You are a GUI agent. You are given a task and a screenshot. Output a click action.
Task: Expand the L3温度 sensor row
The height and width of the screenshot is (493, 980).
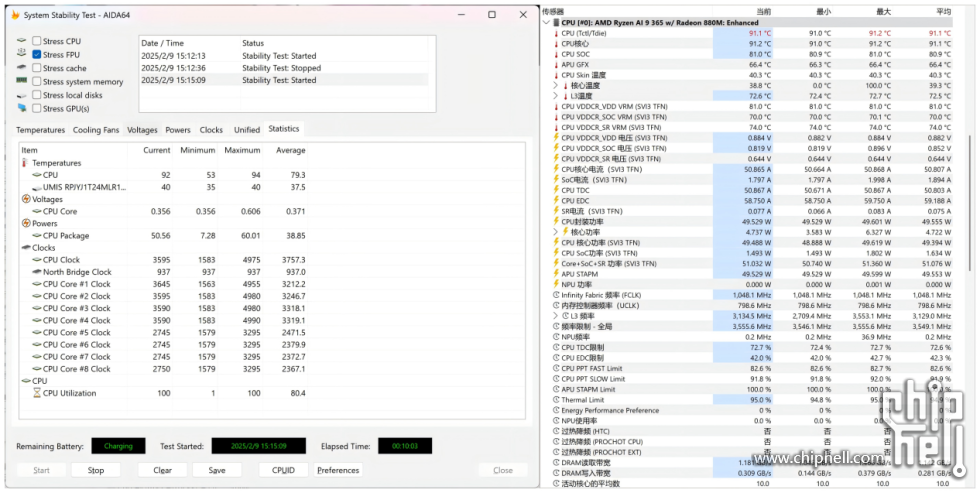[556, 96]
